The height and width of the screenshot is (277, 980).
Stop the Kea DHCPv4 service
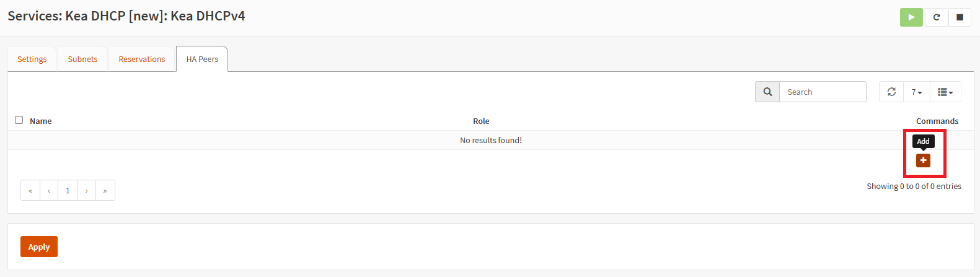[x=960, y=17]
